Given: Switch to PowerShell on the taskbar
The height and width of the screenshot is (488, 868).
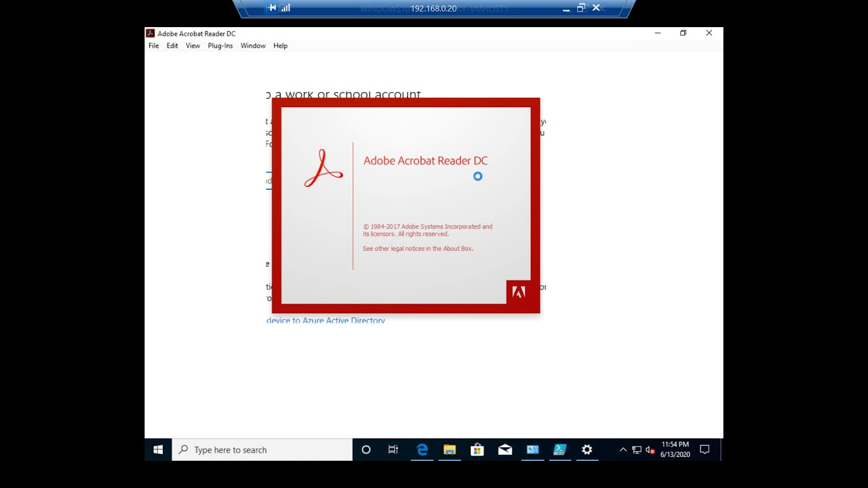Looking at the screenshot, I should pos(559,449).
